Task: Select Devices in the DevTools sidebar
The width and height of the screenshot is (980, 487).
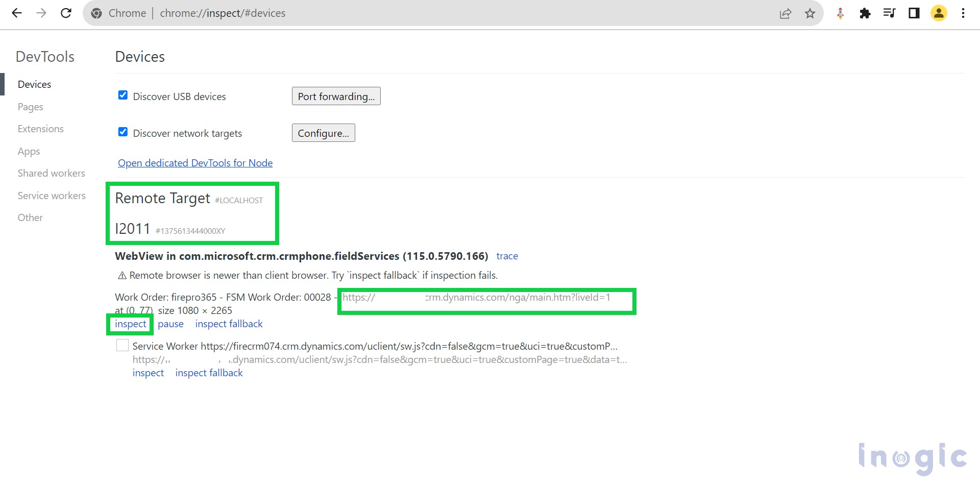Action: 34,84
